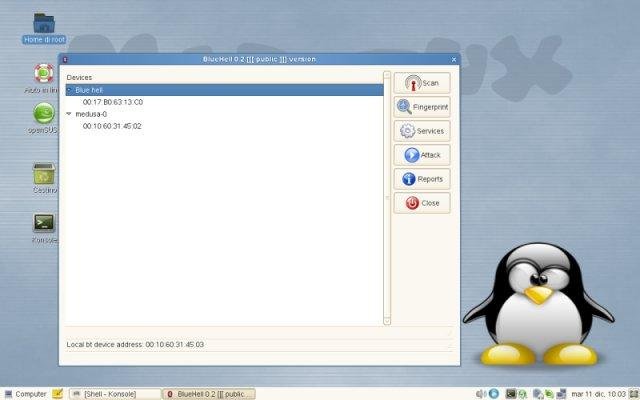This screenshot has width=640, height=400.
Task: Open the BlueHell window menu icon in title bar
Action: coord(65,60)
